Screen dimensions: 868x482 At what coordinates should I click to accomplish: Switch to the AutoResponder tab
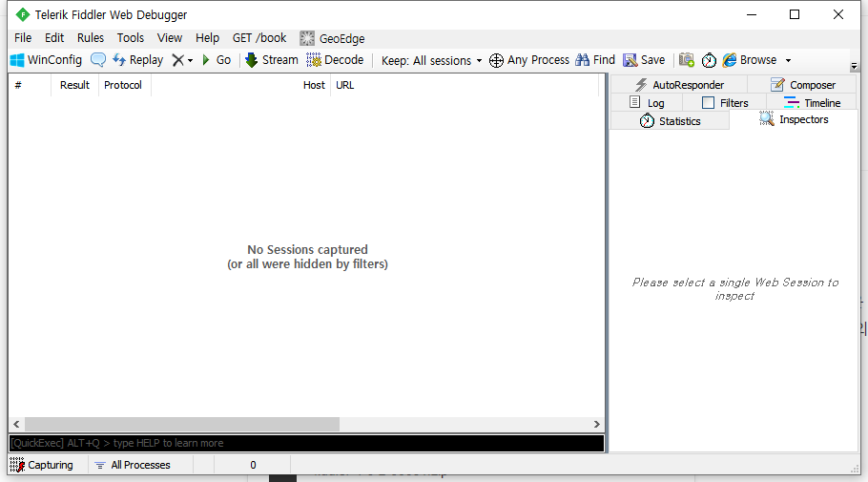679,85
